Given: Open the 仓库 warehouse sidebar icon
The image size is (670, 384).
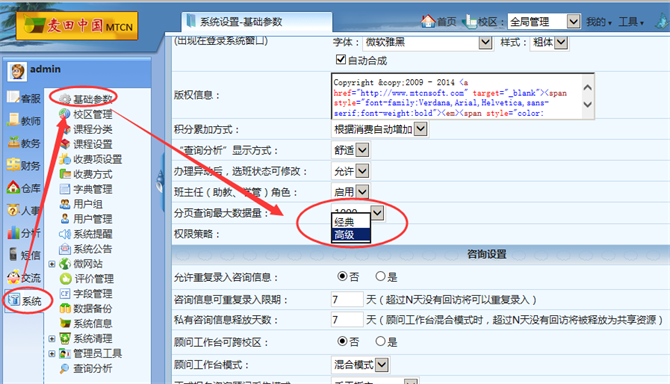Looking at the screenshot, I should 13,187.
